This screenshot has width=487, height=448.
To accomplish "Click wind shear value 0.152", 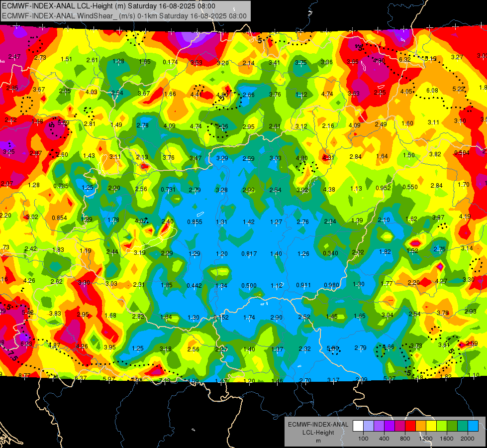I will point(221,318).
